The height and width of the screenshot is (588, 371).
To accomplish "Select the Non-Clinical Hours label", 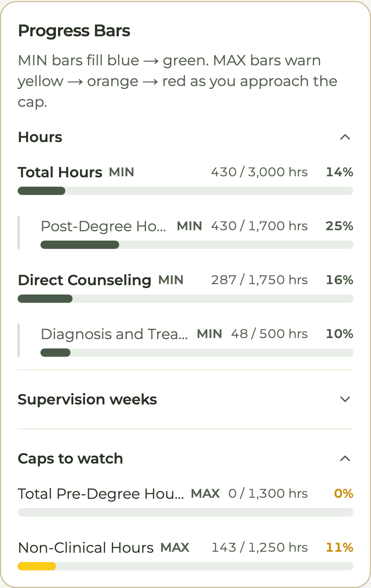I will pos(86,548).
